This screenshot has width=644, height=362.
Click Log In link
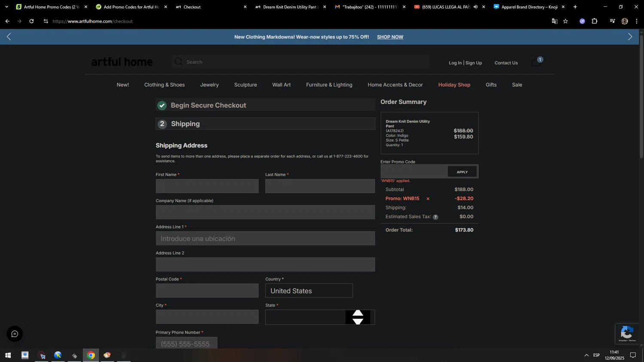[455, 63]
